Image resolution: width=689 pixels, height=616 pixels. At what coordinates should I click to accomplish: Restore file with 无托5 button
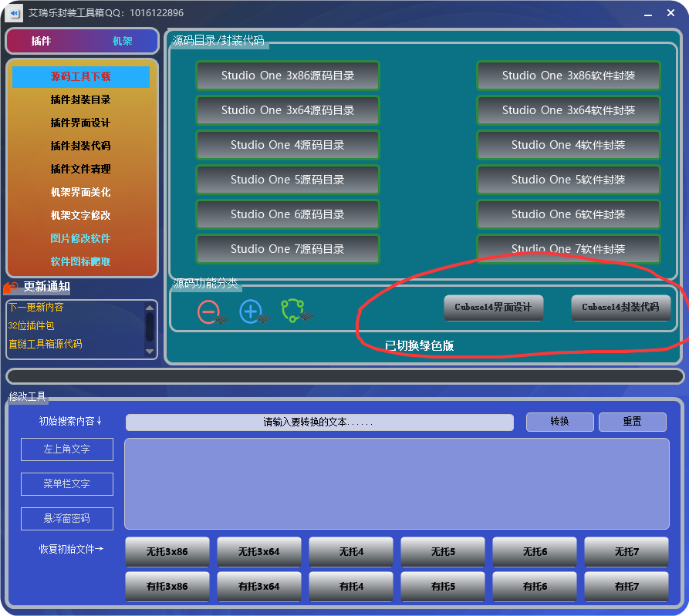click(x=443, y=552)
